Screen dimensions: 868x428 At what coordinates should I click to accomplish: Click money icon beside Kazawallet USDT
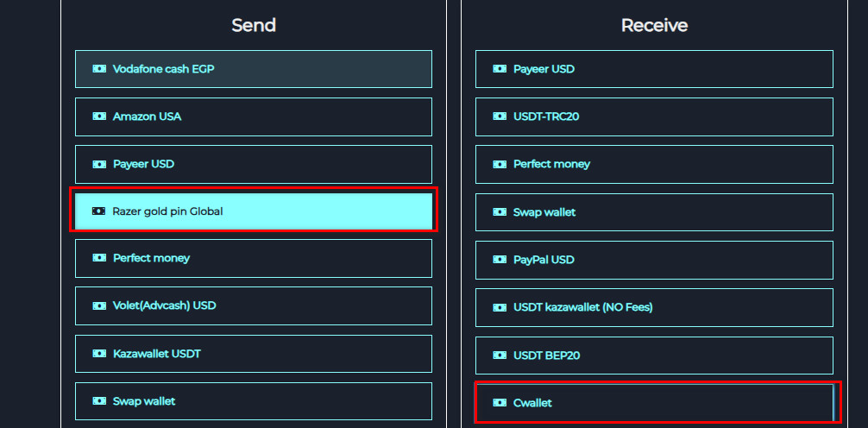pyautogui.click(x=99, y=353)
